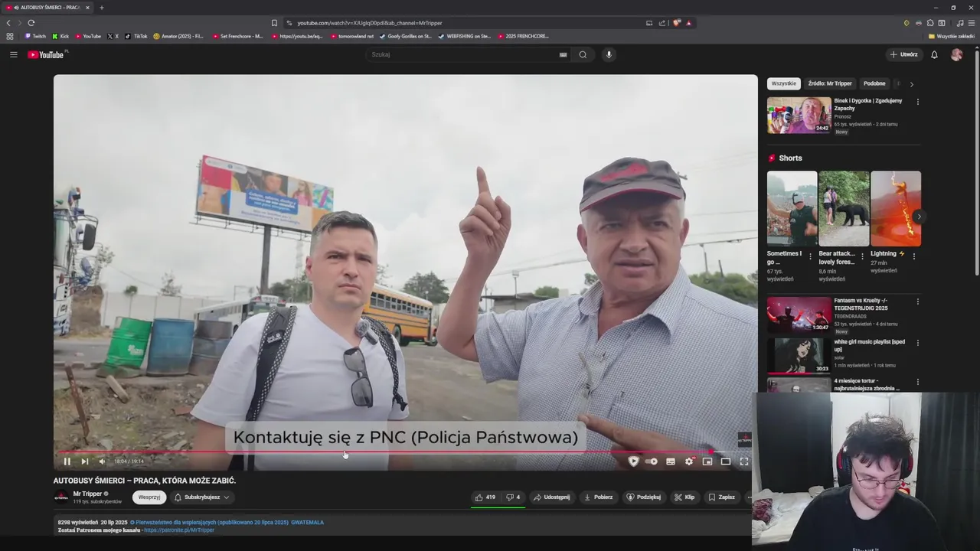This screenshot has height=551, width=980.
Task: Open account avatar menu
Action: click(x=956, y=54)
